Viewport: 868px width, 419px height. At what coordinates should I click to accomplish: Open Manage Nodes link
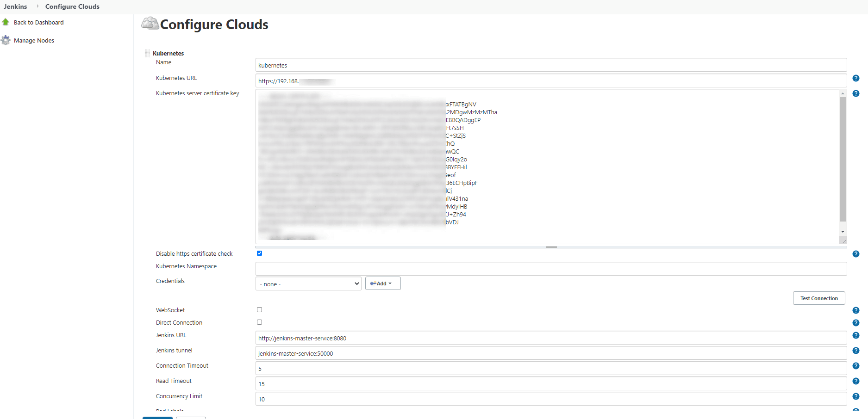[x=34, y=40]
